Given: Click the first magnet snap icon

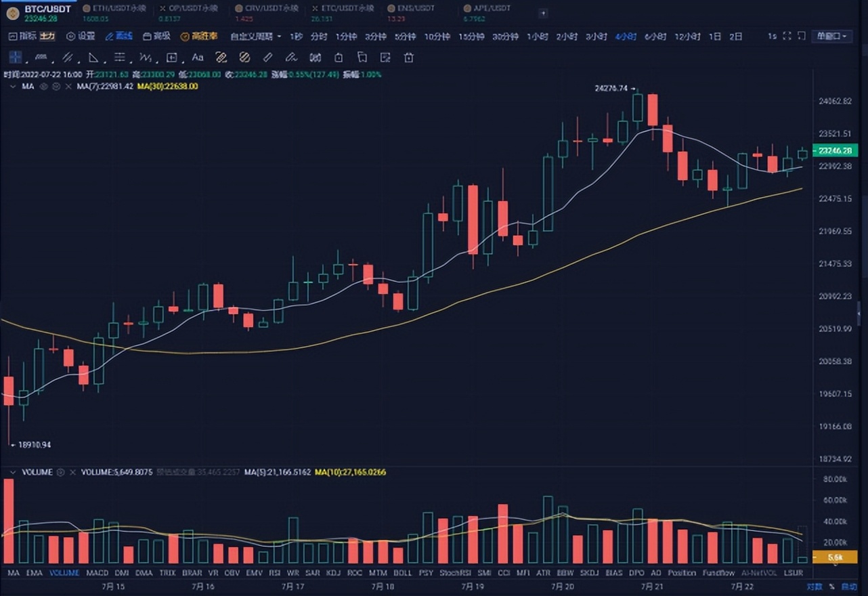Looking at the screenshot, I should [221, 58].
